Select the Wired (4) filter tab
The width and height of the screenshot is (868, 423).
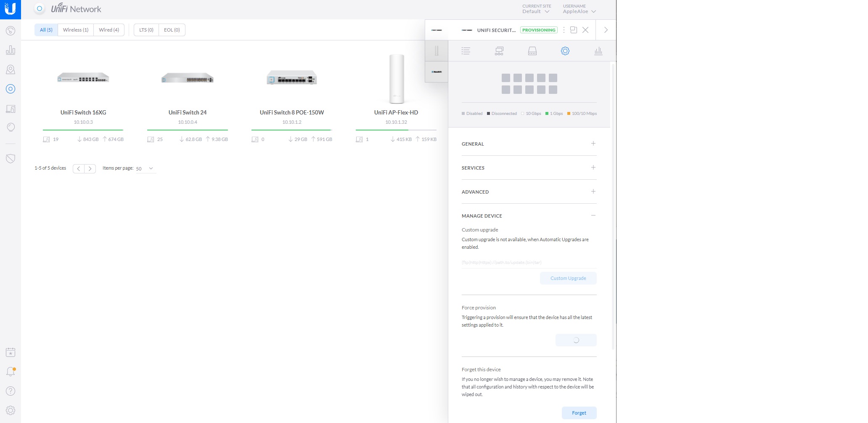(109, 30)
